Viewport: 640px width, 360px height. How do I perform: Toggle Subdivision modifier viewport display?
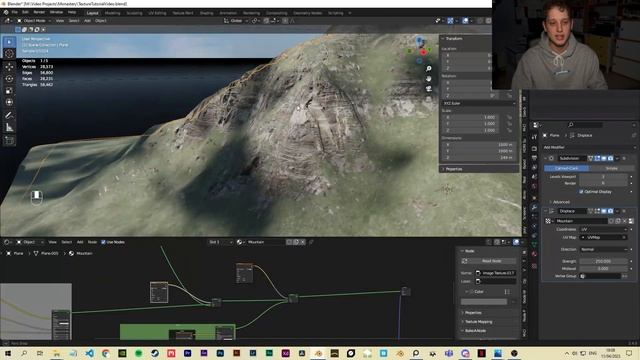tap(604, 158)
